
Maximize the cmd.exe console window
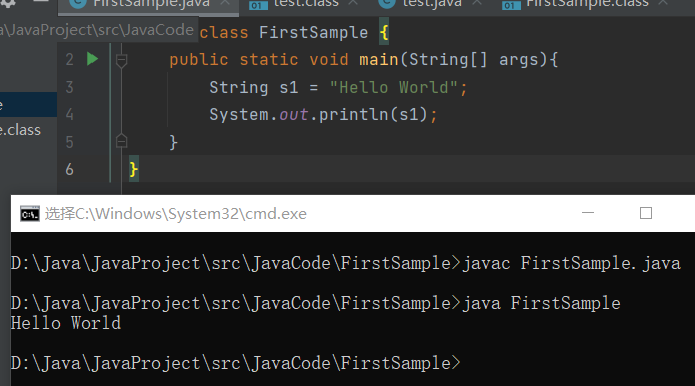point(646,213)
